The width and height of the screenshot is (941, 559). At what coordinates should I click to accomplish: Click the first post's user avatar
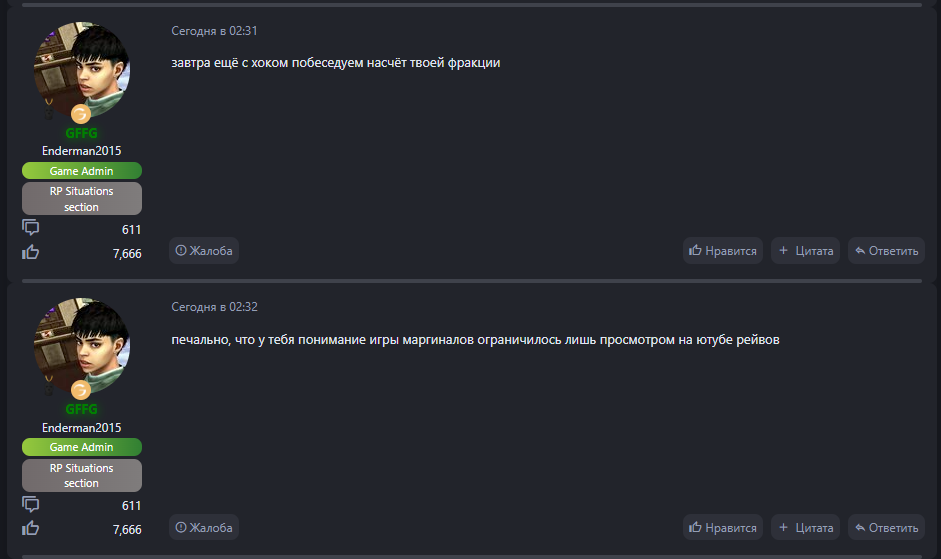coord(81,70)
